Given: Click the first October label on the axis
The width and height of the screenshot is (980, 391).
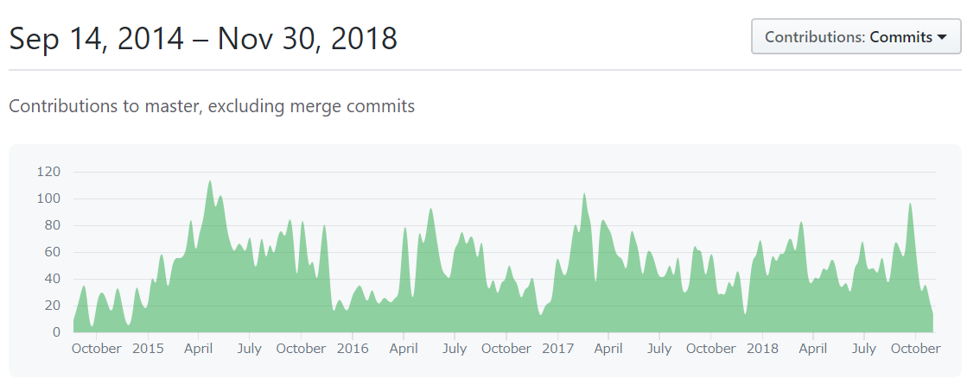Looking at the screenshot, I should (96, 349).
